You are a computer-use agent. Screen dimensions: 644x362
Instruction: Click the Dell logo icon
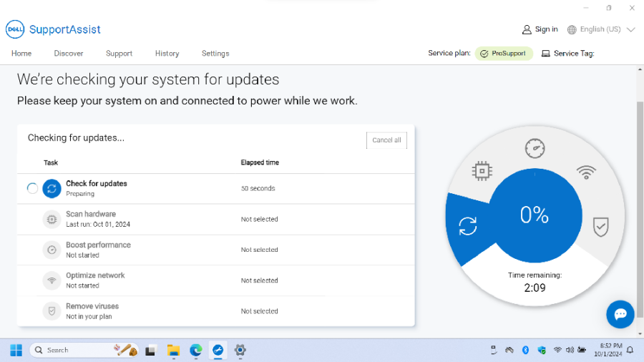15,29
